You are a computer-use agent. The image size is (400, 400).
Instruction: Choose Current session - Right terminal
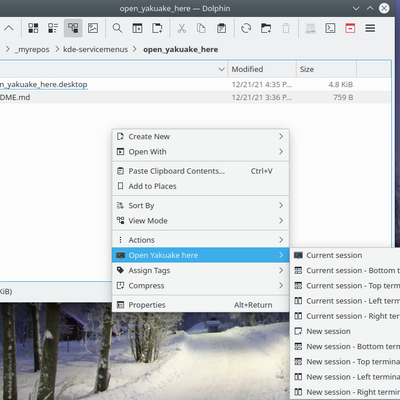(x=346, y=316)
